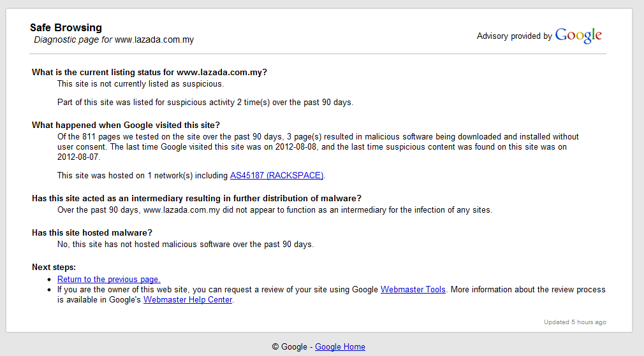Image resolution: width=644 pixels, height=356 pixels.
Task: Click the current listing status question heading
Action: [149, 72]
